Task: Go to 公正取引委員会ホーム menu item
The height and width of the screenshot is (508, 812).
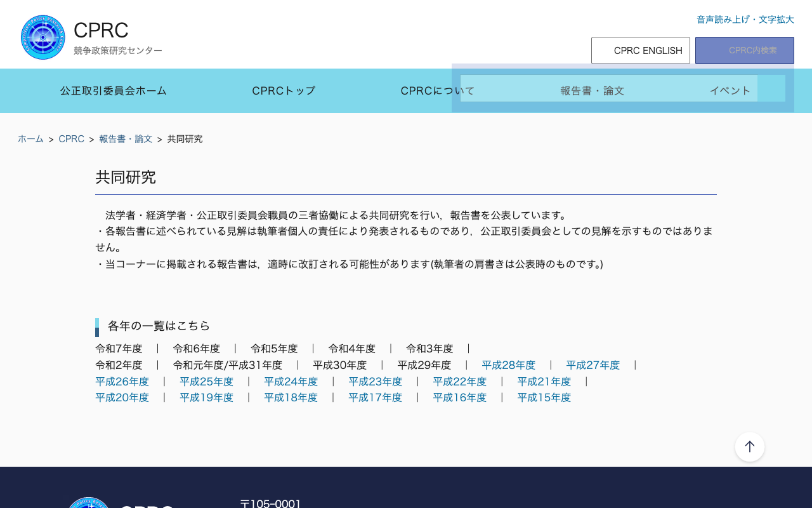Action: pos(114,91)
